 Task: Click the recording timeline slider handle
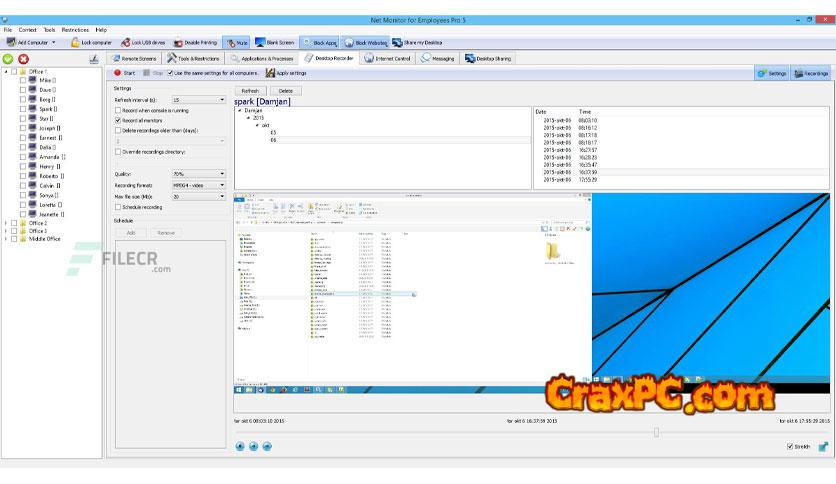coord(656,432)
